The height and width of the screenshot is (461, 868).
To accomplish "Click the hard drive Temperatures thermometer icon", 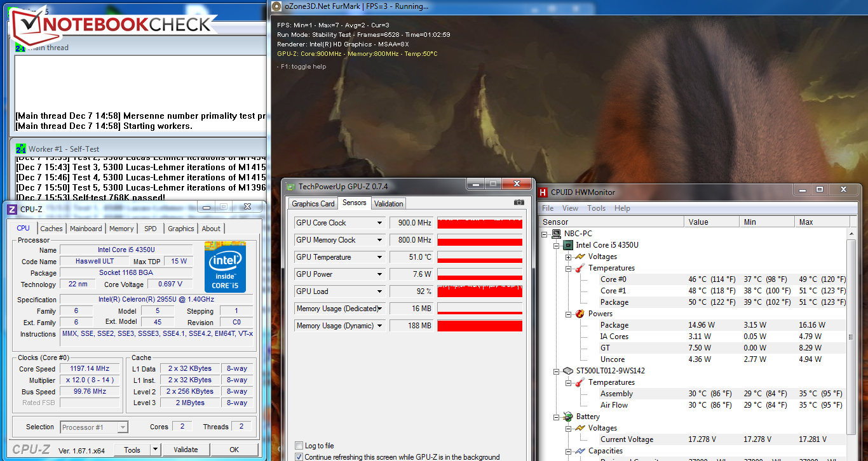I will [580, 382].
